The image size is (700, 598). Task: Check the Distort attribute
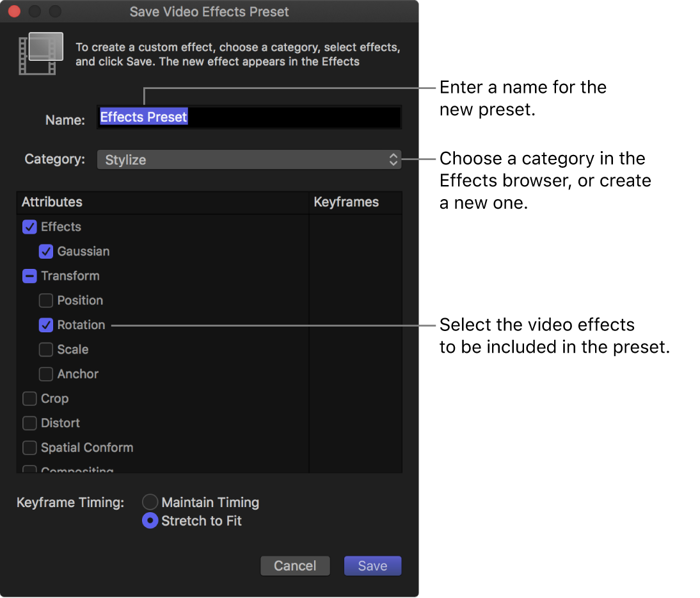pyautogui.click(x=29, y=423)
